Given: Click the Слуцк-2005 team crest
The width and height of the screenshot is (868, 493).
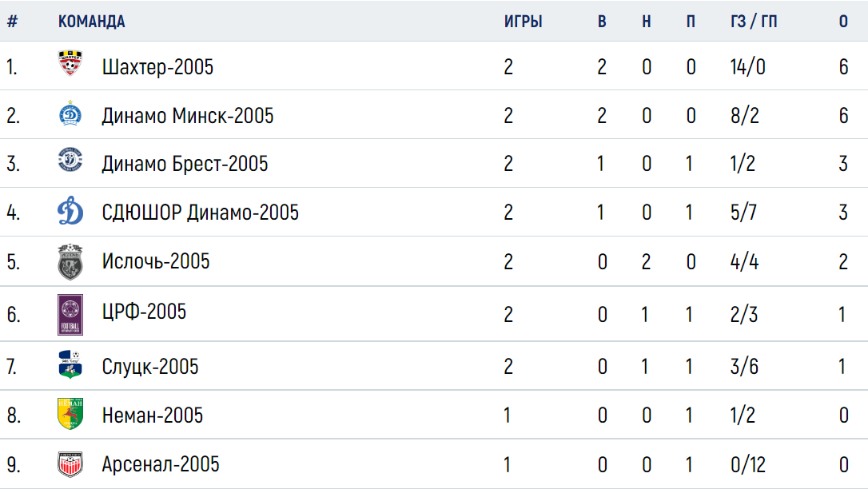Looking at the screenshot, I should click(x=70, y=364).
